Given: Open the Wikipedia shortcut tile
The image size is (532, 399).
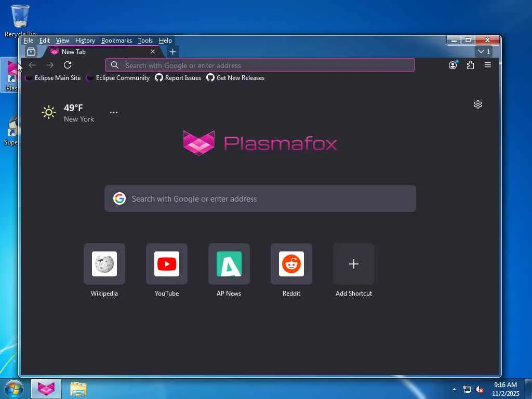Looking at the screenshot, I should coord(104,264).
